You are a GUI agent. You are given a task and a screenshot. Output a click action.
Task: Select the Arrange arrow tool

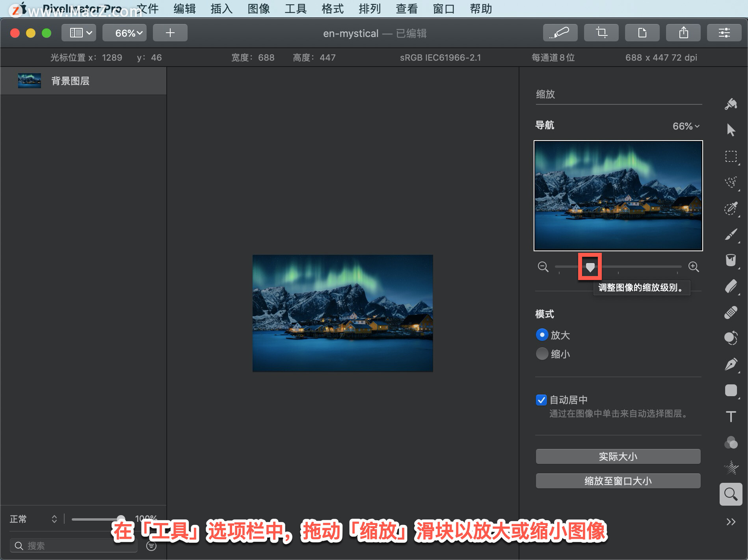tap(731, 130)
